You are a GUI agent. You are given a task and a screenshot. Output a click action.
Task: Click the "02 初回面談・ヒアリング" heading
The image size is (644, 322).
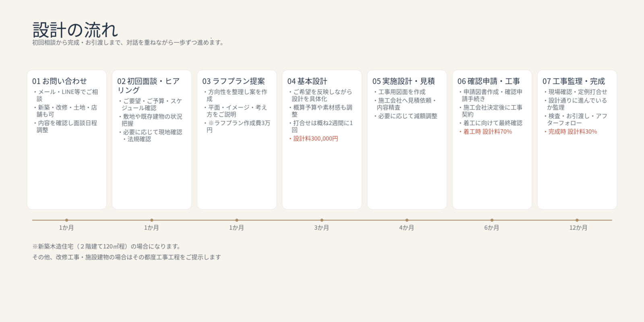click(x=148, y=86)
